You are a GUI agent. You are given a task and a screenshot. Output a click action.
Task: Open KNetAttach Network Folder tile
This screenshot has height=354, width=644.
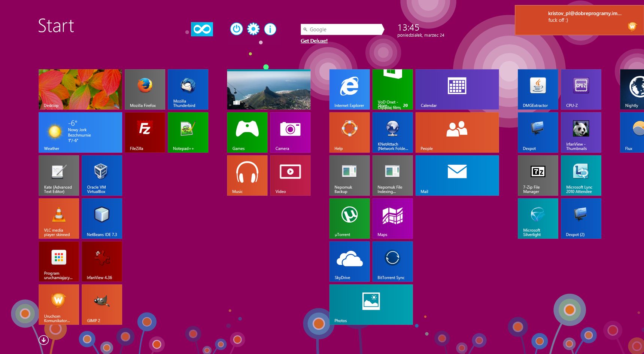tap(393, 132)
